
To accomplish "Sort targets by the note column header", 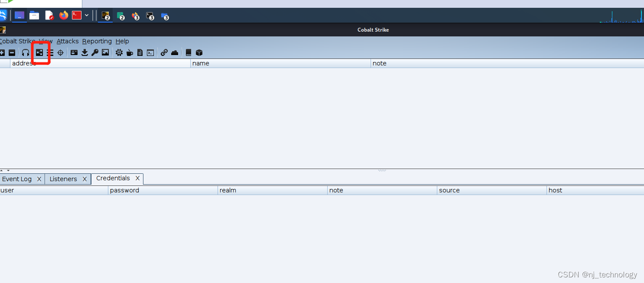I will 507,63.
